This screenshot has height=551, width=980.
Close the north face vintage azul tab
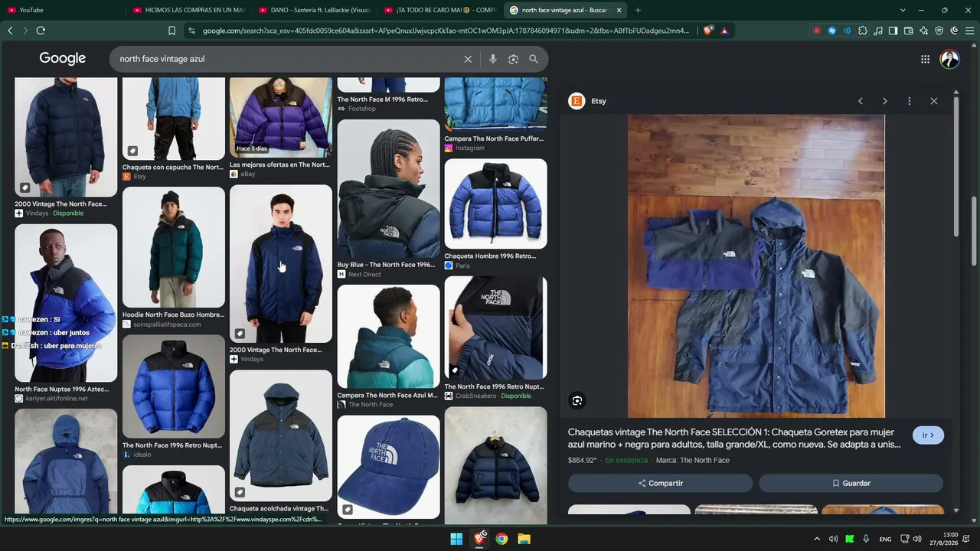619,10
